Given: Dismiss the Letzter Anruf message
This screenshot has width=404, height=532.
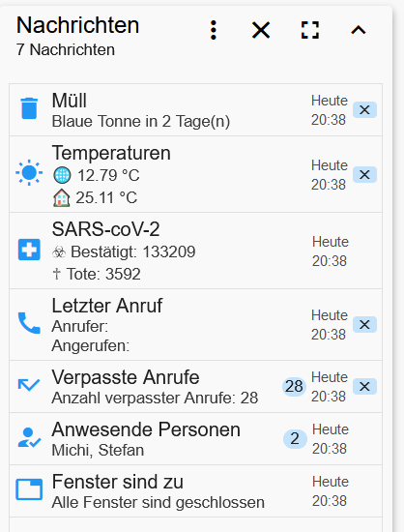Looking at the screenshot, I should pyautogui.click(x=364, y=325).
